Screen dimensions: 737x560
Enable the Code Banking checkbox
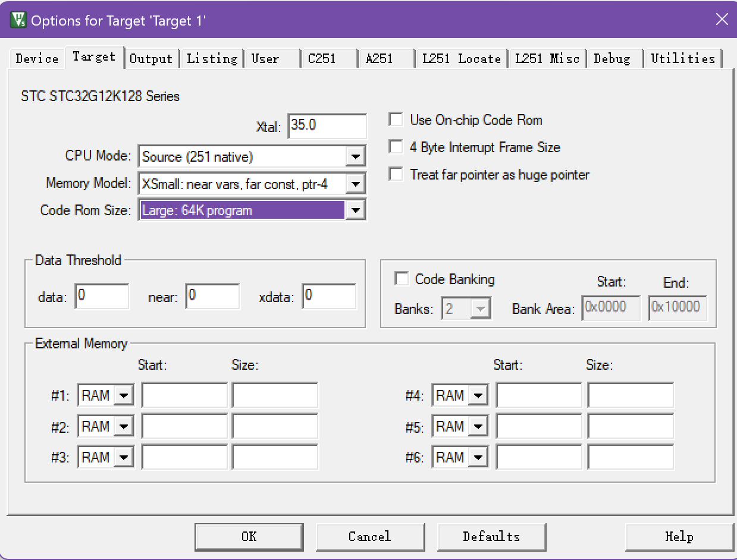coord(402,279)
